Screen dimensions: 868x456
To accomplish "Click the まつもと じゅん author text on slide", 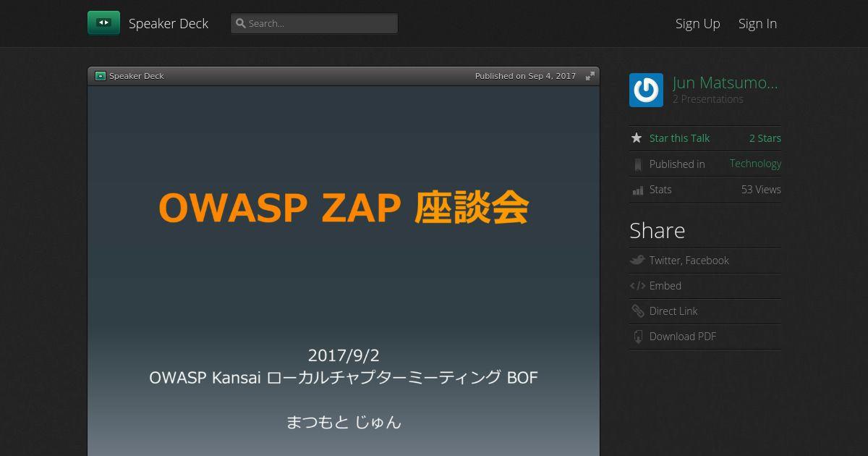I will 344,422.
